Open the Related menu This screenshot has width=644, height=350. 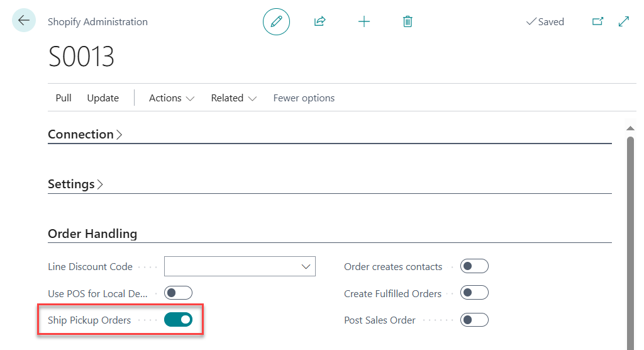pyautogui.click(x=233, y=98)
